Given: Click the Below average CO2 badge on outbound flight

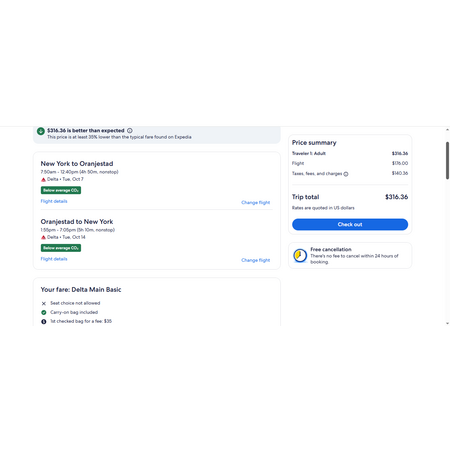Looking at the screenshot, I should [61, 190].
